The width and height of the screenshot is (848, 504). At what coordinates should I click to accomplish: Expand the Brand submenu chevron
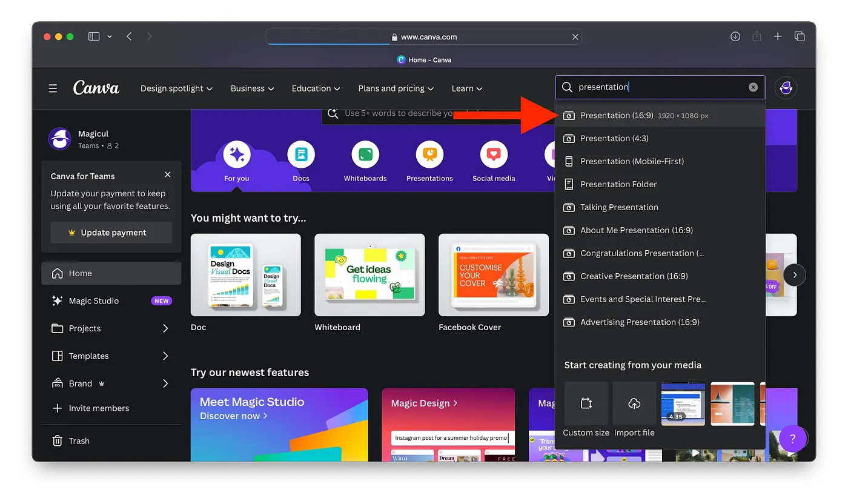[x=165, y=383]
